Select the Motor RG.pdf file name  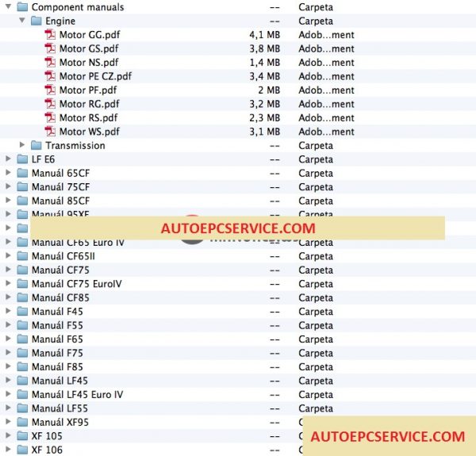[x=89, y=104]
